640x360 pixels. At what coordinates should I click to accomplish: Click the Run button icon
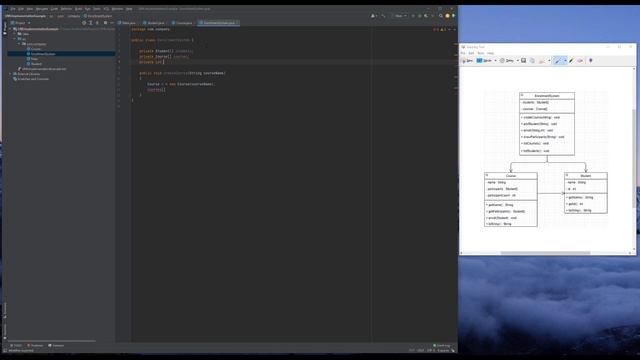click(413, 16)
